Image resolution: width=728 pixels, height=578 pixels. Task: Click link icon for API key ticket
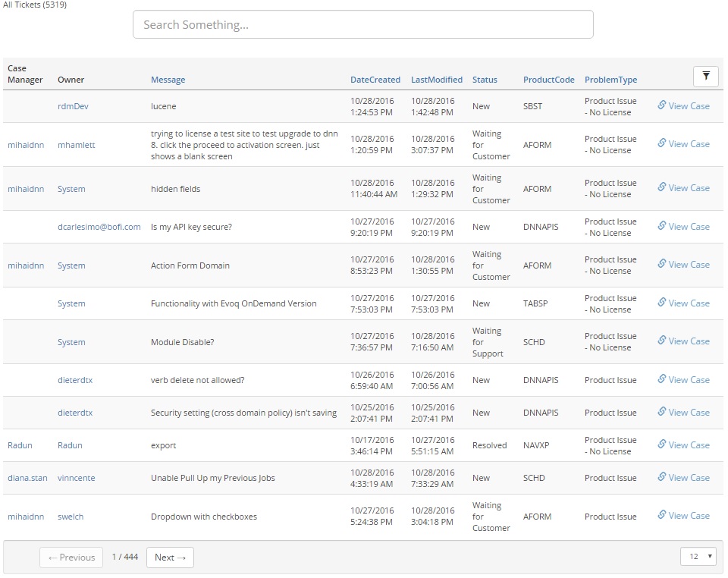[661, 227]
